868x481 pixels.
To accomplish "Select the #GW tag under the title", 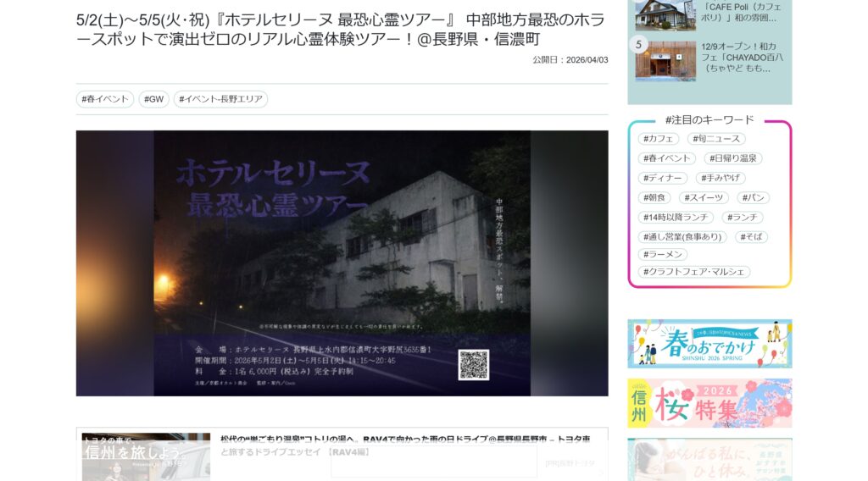I will tap(153, 99).
